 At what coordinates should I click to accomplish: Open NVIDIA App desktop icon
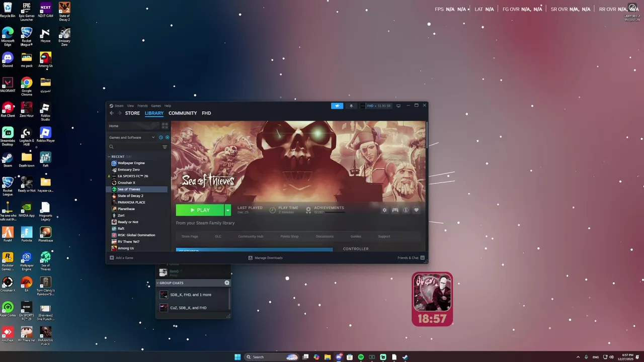point(27,210)
